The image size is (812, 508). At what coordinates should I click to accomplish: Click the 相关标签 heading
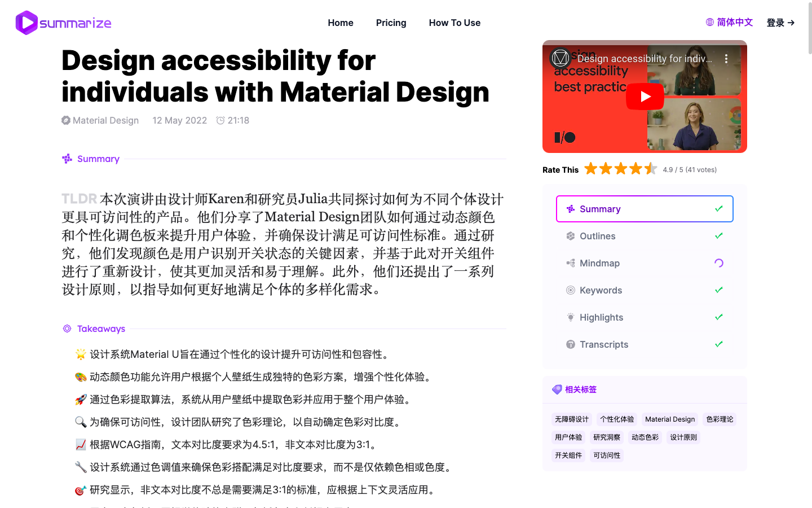pos(581,389)
